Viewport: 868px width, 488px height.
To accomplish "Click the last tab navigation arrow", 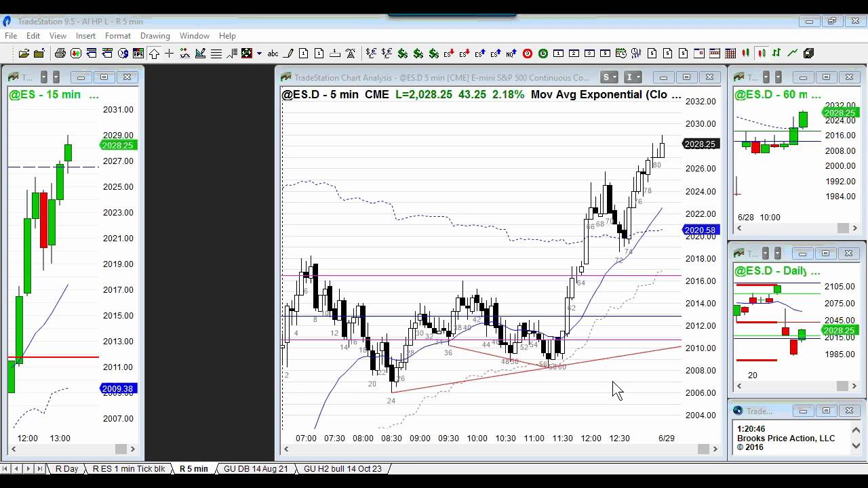I will (40, 469).
